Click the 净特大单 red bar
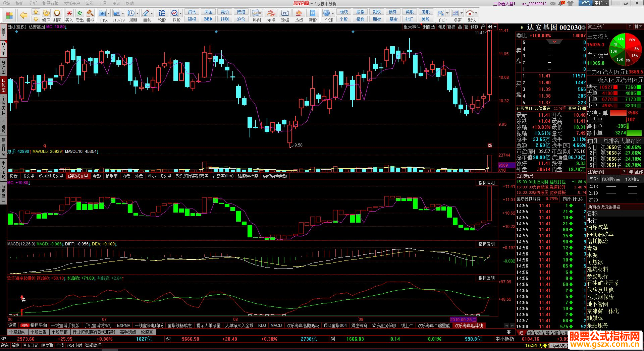The image size is (644, 351). pos(618,113)
